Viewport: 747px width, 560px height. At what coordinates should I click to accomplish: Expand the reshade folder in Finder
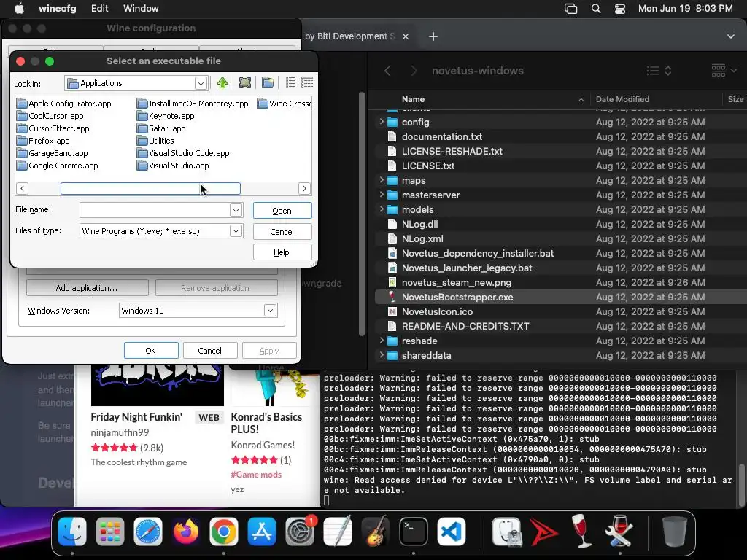tap(381, 341)
